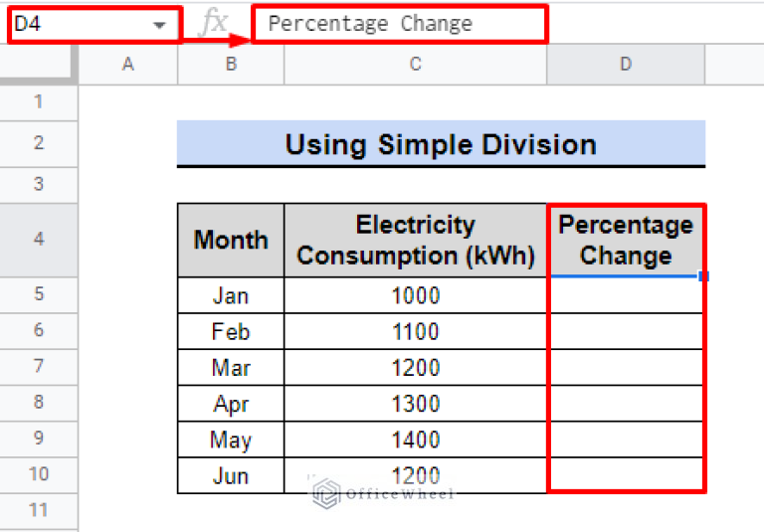Screen dimensions: 764x532
Task: Select row 6 header
Action: click(39, 331)
